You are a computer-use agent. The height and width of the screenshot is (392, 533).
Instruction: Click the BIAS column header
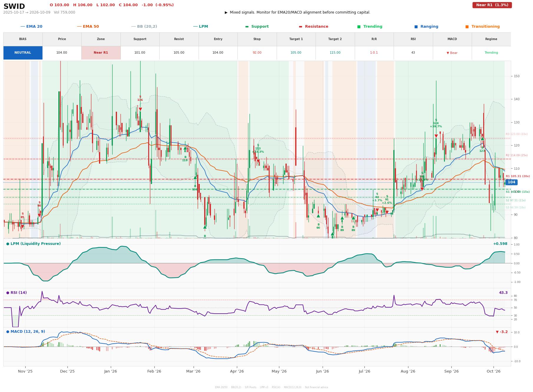tap(23, 39)
